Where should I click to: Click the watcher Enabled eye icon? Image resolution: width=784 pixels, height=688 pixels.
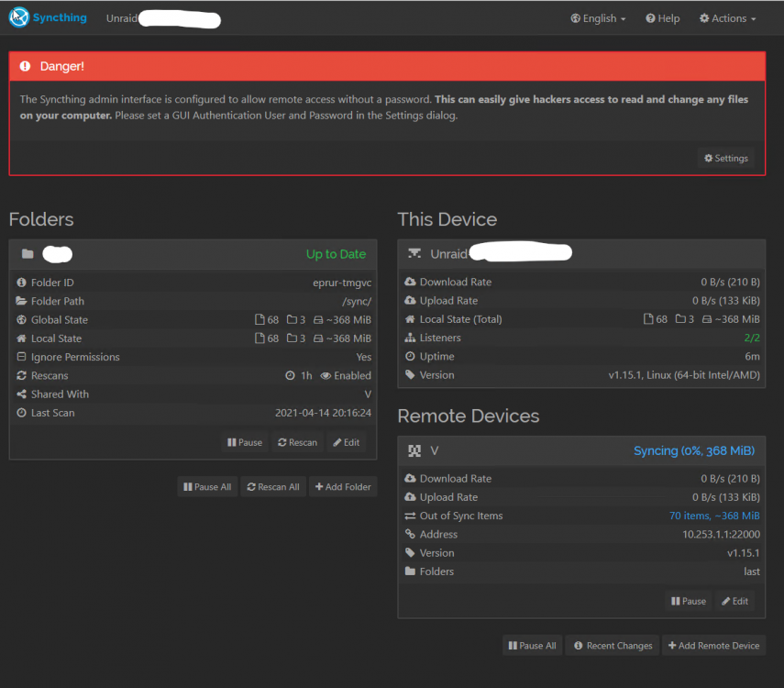click(326, 376)
